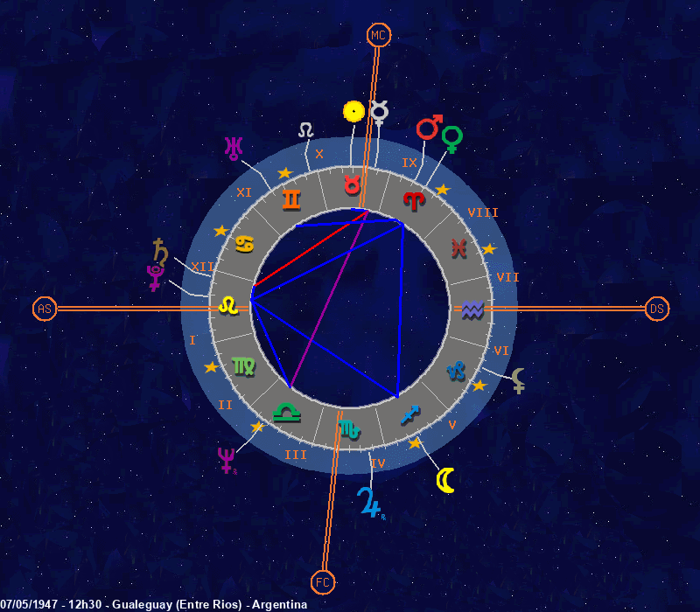The height and width of the screenshot is (612, 700).
Task: Select the FC marker at chart bottom
Action: (323, 581)
